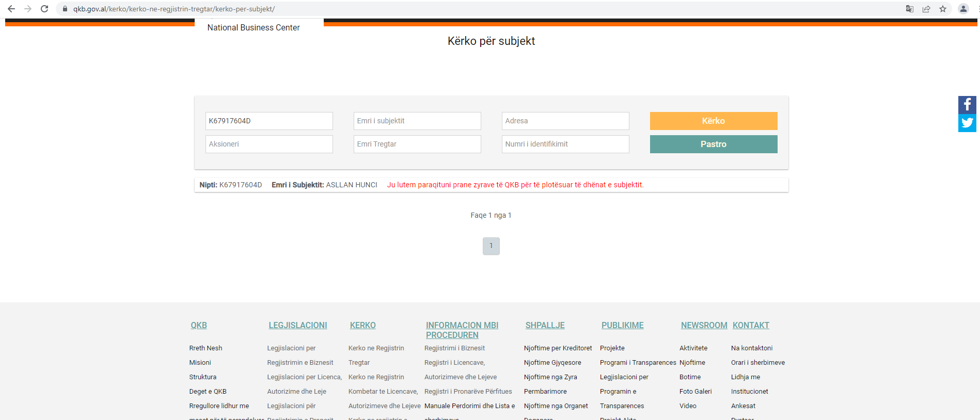Share on Facebook via side icon

pos(967,105)
